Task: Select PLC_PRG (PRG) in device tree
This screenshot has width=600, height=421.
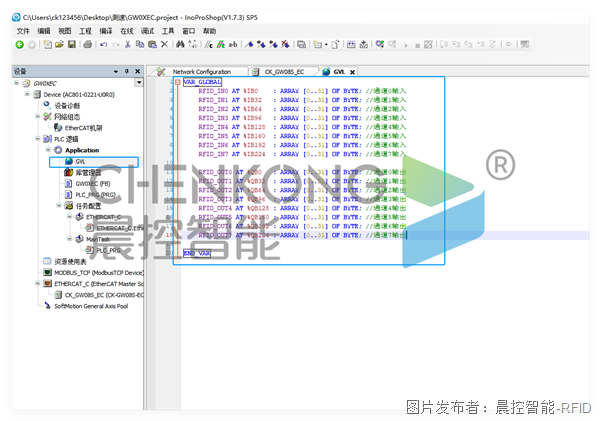Action: click(95, 195)
